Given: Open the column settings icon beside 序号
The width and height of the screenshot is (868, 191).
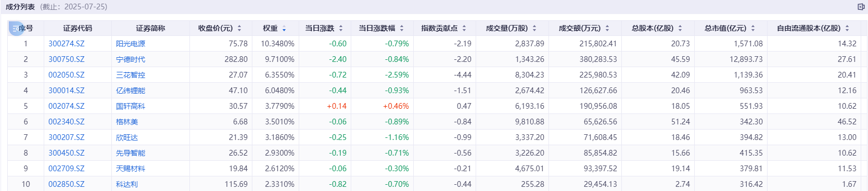Looking at the screenshot, I should click(x=16, y=28).
